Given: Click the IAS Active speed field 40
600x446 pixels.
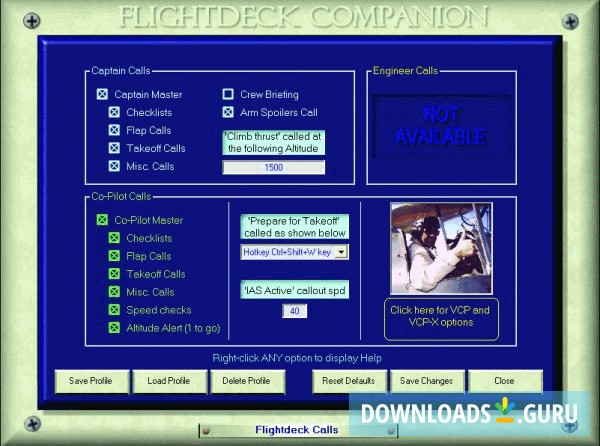Looking at the screenshot, I should (x=294, y=311).
